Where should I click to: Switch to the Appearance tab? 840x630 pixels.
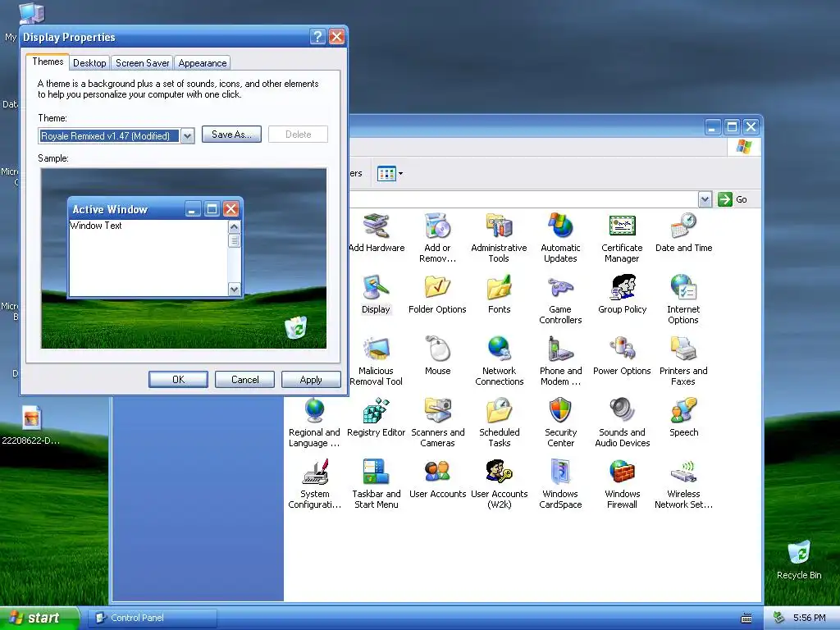[x=202, y=62]
